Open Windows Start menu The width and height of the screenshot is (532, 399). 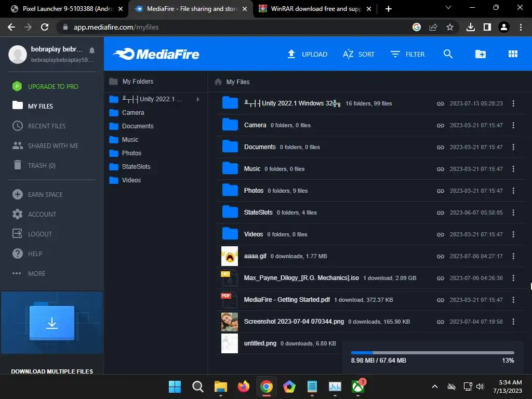[175, 387]
